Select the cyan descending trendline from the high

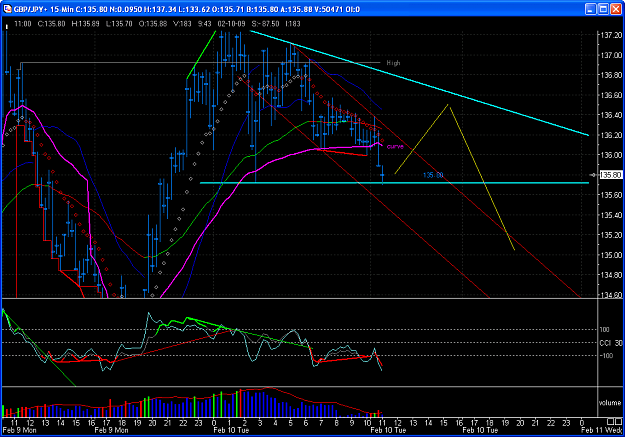[x=419, y=83]
